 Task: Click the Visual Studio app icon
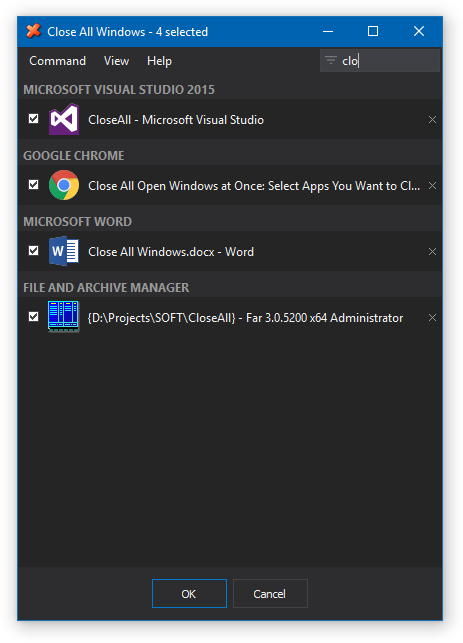tap(64, 119)
